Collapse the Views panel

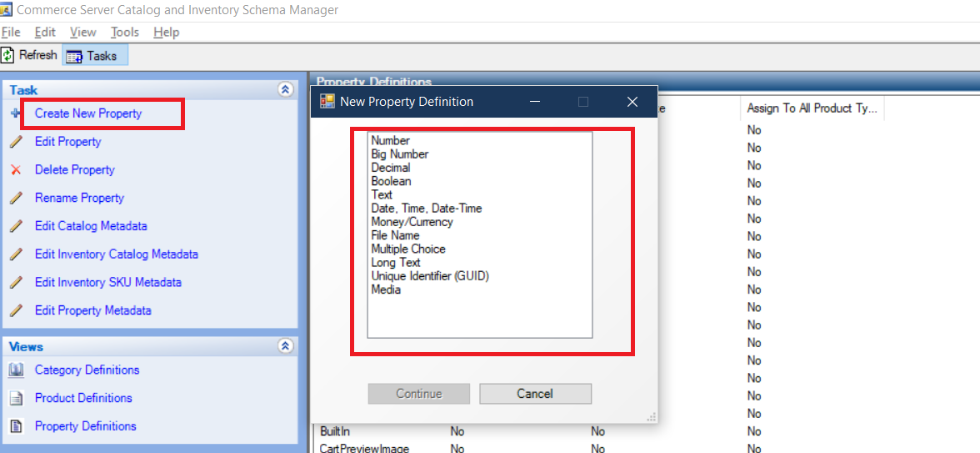click(x=285, y=345)
